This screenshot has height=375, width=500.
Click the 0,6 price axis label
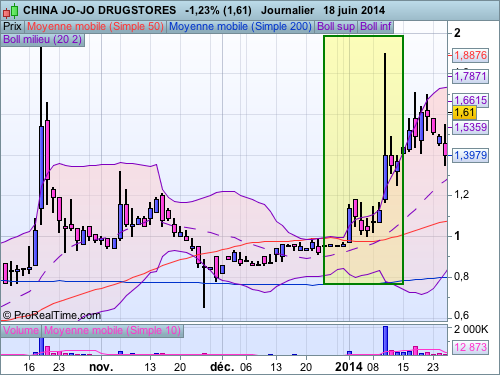tap(462, 315)
